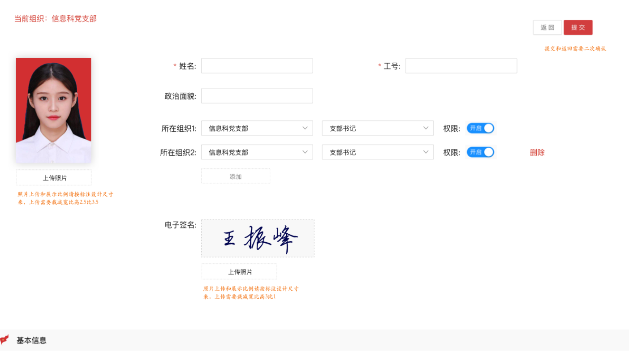Click 删除 link for 所在组织2
Screen dimensions: 629x364
tap(537, 152)
